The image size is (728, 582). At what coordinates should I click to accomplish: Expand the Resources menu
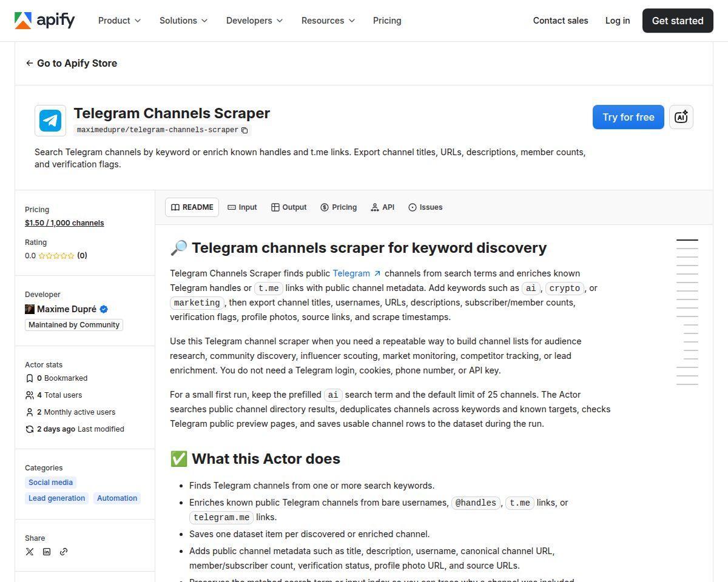pos(328,21)
